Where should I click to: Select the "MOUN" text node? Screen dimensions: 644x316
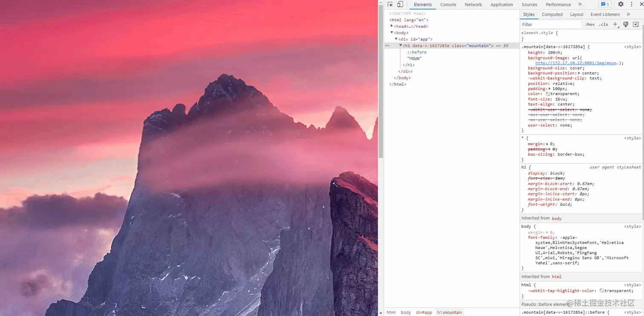[x=414, y=58]
